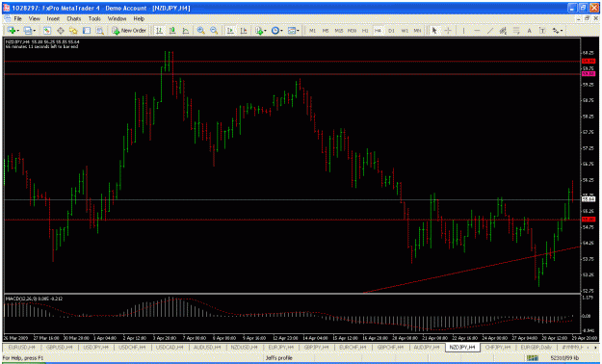Select the M5 timeframe
The height and width of the screenshot is (364, 602).
tap(326, 31)
